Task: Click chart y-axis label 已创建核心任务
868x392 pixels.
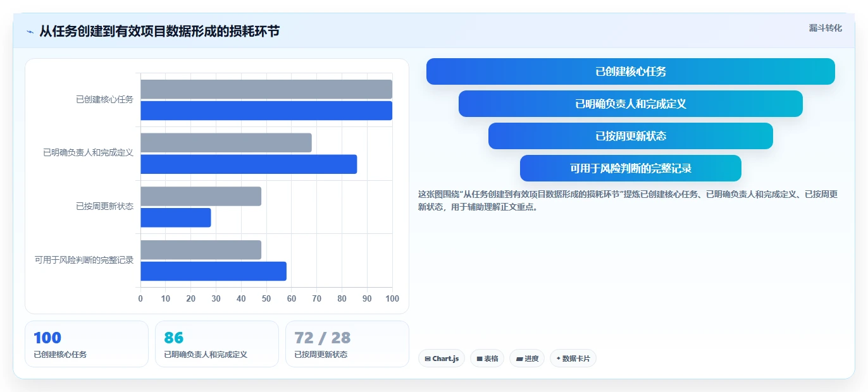Action: (x=104, y=99)
